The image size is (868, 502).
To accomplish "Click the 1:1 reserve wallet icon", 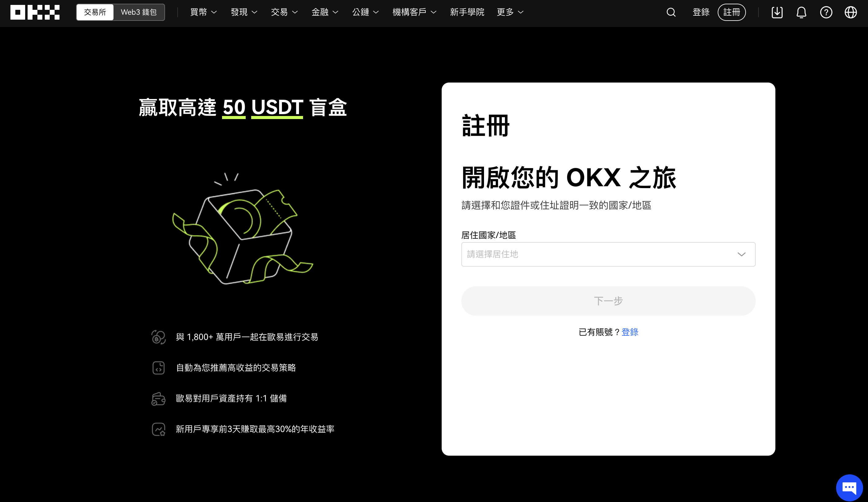I will click(159, 399).
